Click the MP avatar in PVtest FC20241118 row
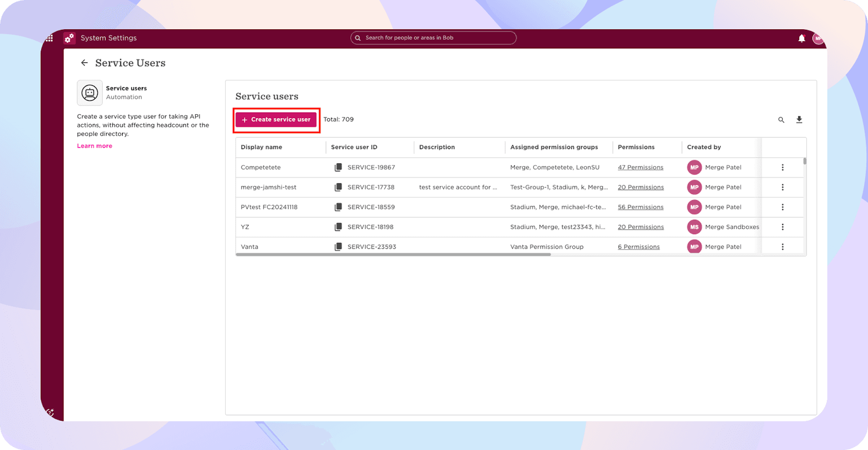Screen dimensions: 868x450 (694, 207)
